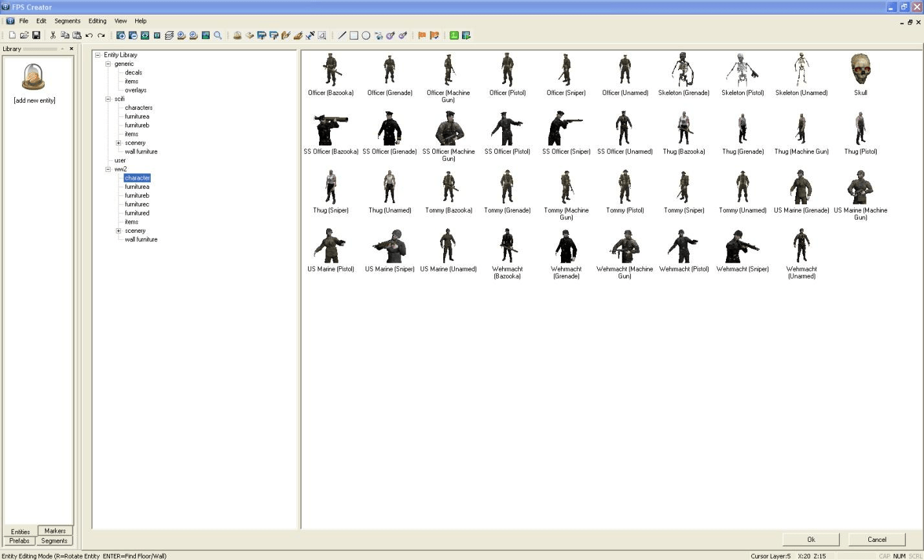
Task: Select the Officer (Sniper) thumbnail
Action: pos(566,69)
